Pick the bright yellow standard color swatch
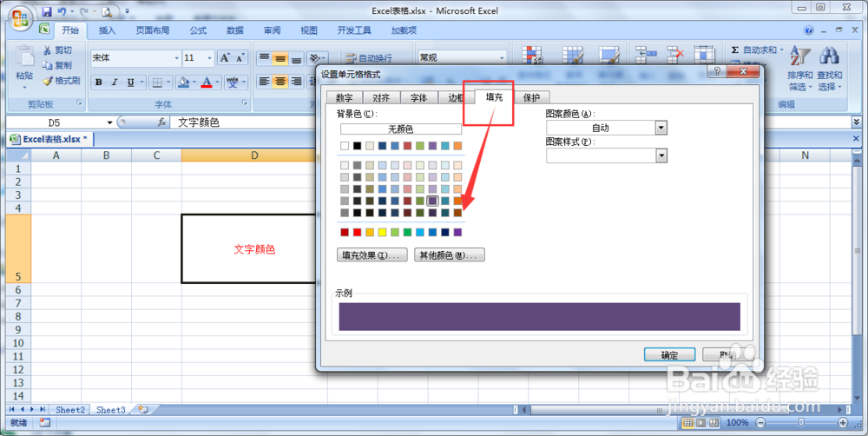868x436 pixels. tap(382, 232)
